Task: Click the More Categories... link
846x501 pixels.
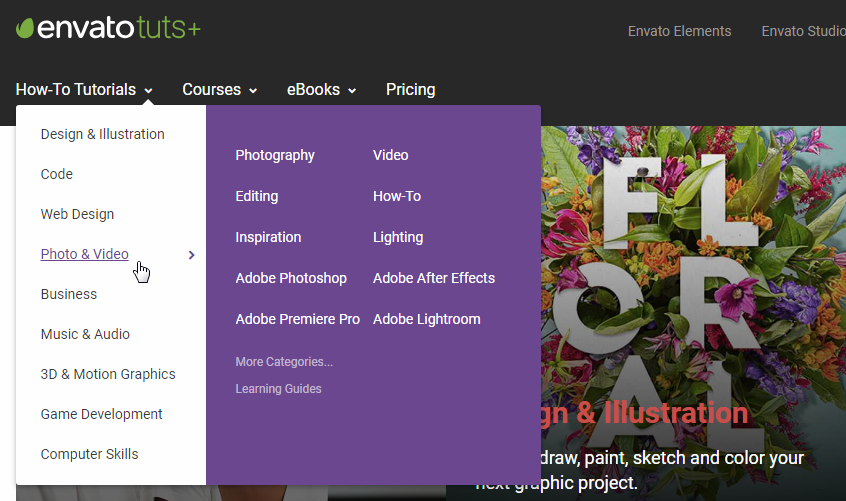Action: [284, 362]
